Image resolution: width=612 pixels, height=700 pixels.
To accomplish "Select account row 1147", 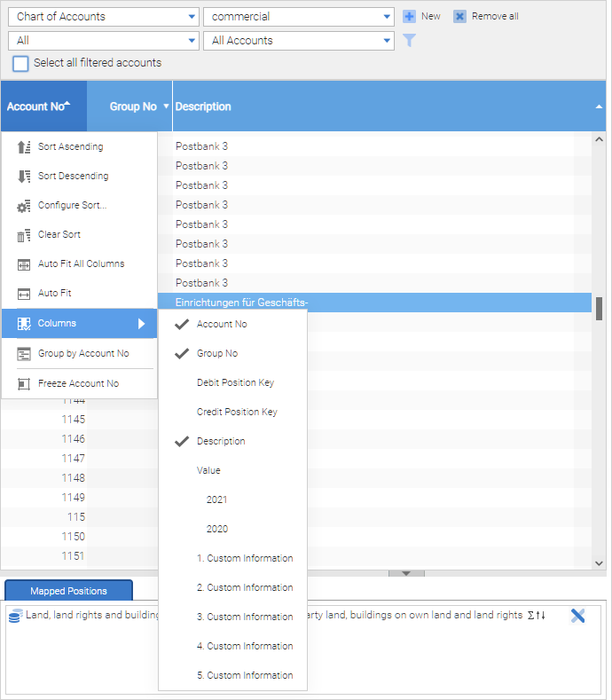I will tap(74, 459).
